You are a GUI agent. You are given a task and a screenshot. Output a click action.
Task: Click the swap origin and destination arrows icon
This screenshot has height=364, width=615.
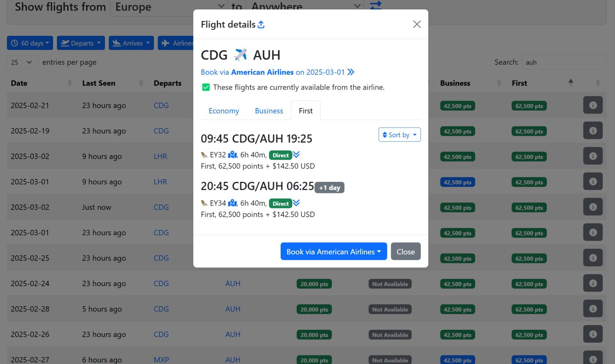pos(375,5)
